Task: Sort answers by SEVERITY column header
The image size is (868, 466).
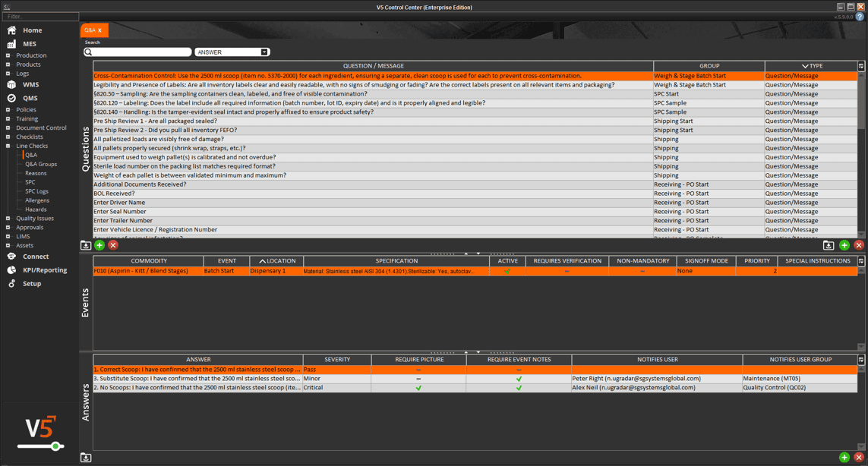Action: (337, 360)
